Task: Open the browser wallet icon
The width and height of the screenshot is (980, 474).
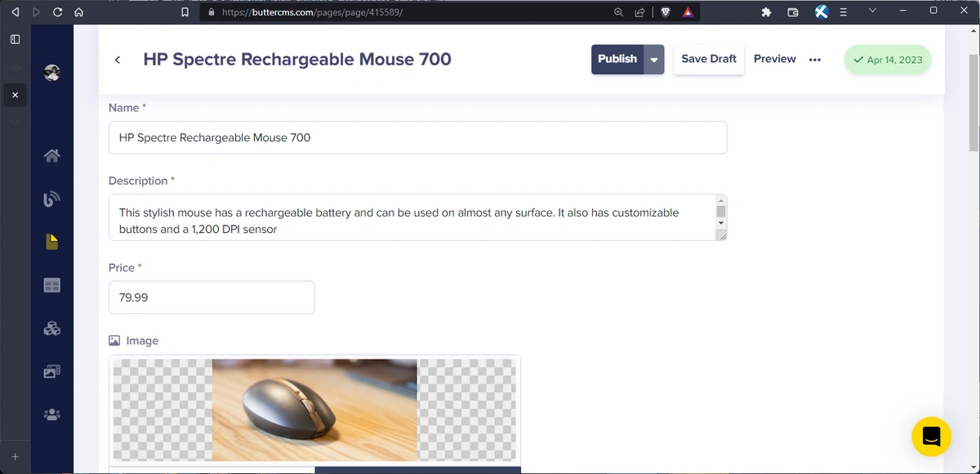Action: click(x=792, y=12)
